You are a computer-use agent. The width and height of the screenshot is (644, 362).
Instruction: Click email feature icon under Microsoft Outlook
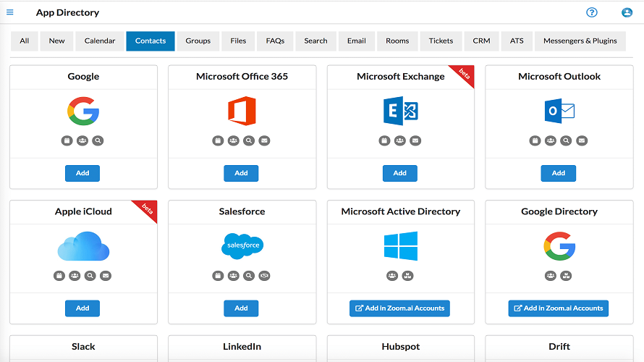coord(582,140)
